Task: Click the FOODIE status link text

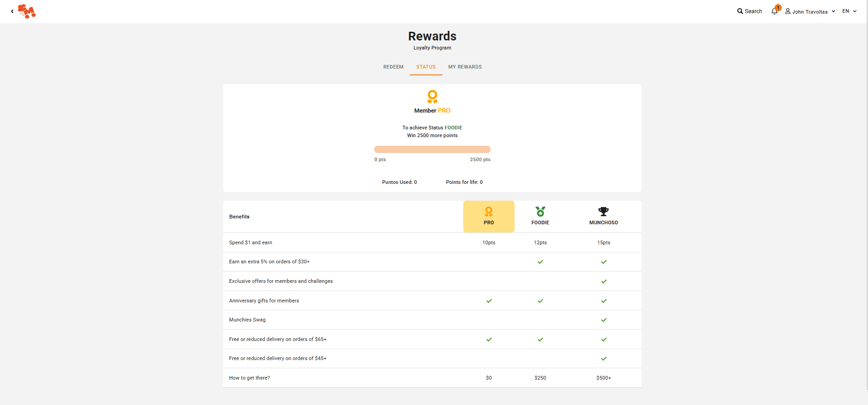Action: click(x=453, y=128)
